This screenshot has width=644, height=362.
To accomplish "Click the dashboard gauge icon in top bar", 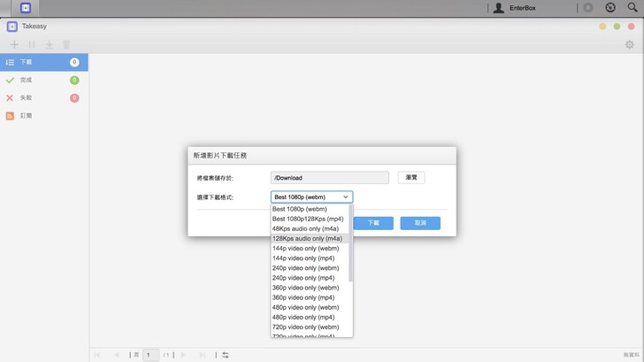I will click(610, 7).
